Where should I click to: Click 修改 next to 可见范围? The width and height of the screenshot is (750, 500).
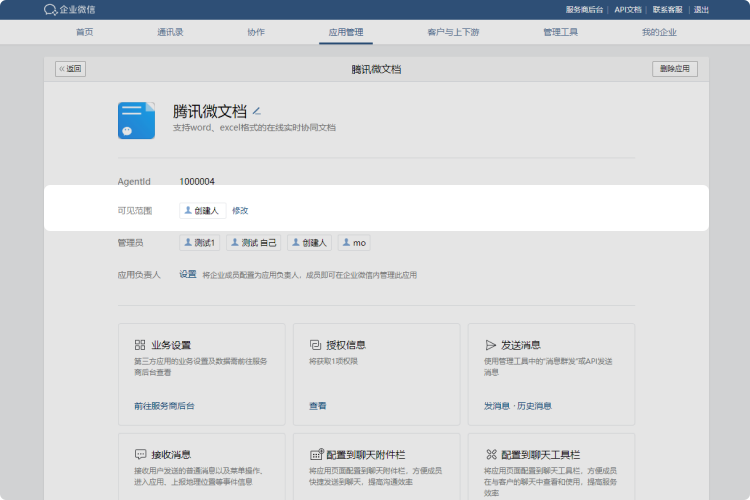pos(240,211)
